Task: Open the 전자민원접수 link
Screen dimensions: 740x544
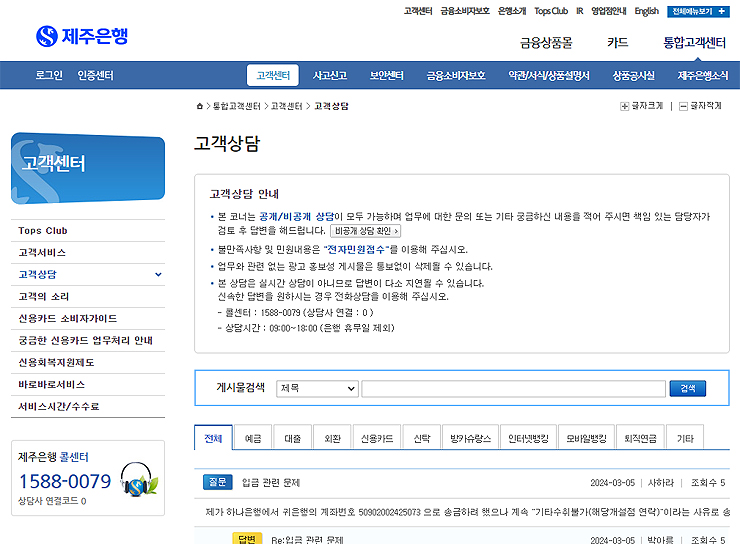Action: click(356, 249)
